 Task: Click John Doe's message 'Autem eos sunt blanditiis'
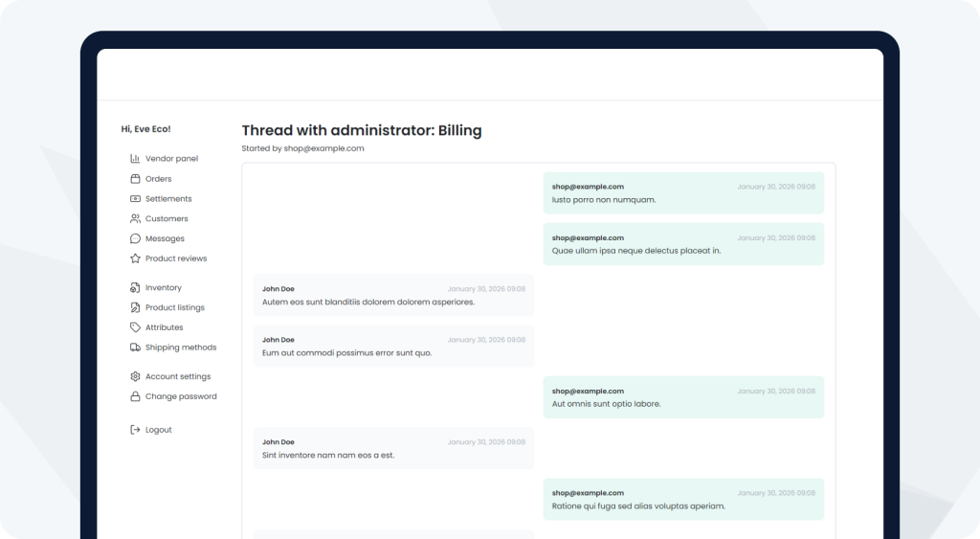tap(367, 303)
